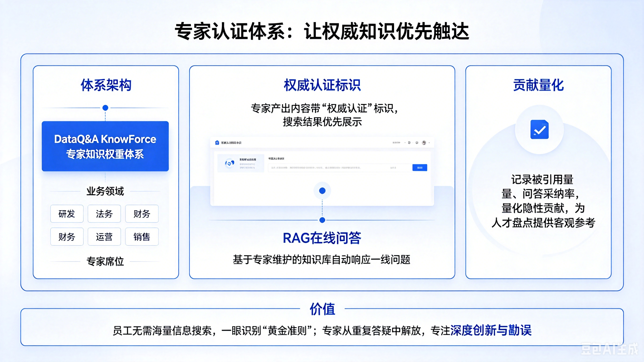Click the text 专家知识权重体系
Screen dimensions: 644x362
coord(105,154)
